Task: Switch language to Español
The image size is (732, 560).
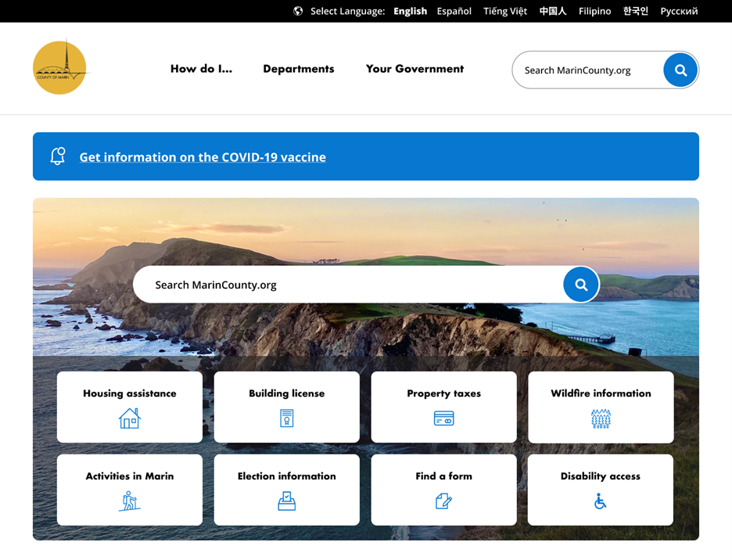Action: [454, 11]
